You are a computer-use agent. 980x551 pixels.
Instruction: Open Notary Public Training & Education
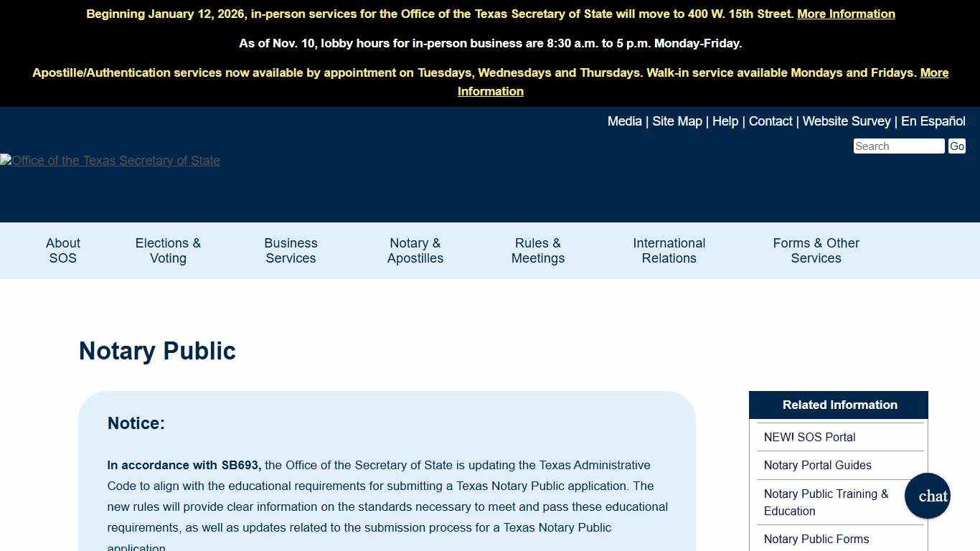pos(826,502)
